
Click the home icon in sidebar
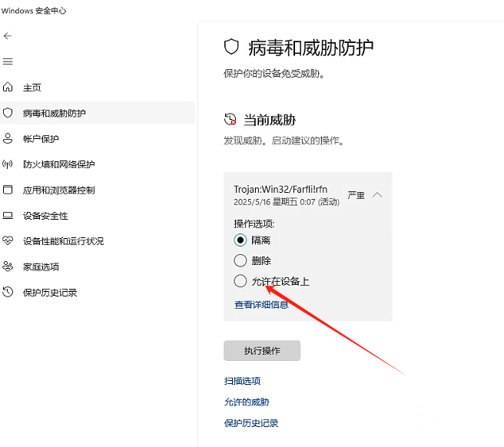8,88
